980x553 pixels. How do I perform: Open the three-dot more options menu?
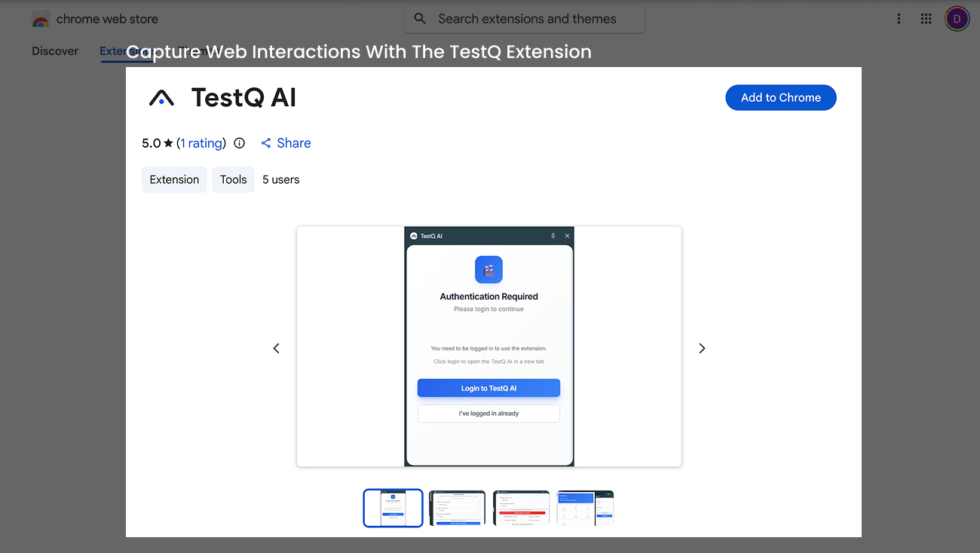pyautogui.click(x=899, y=19)
